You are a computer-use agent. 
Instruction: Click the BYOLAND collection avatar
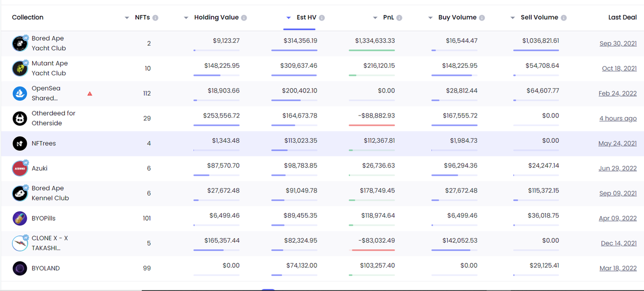20,268
